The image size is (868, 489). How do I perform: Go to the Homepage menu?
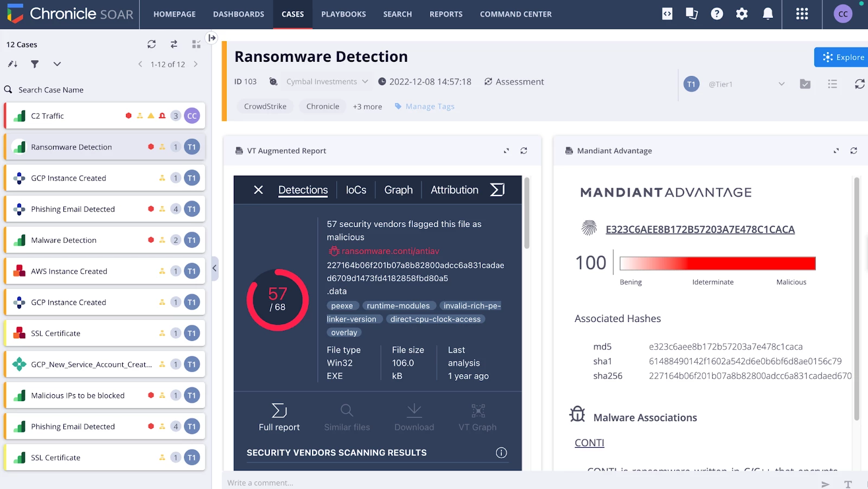point(175,14)
